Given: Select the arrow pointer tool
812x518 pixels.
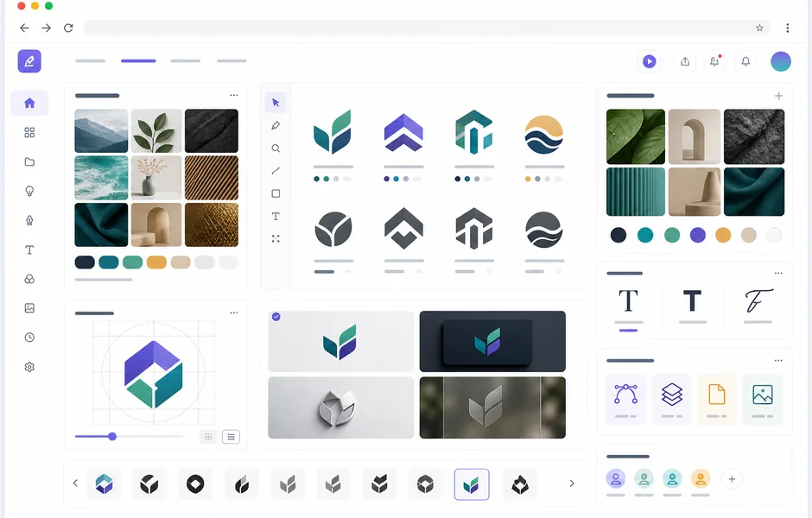Looking at the screenshot, I should [276, 103].
